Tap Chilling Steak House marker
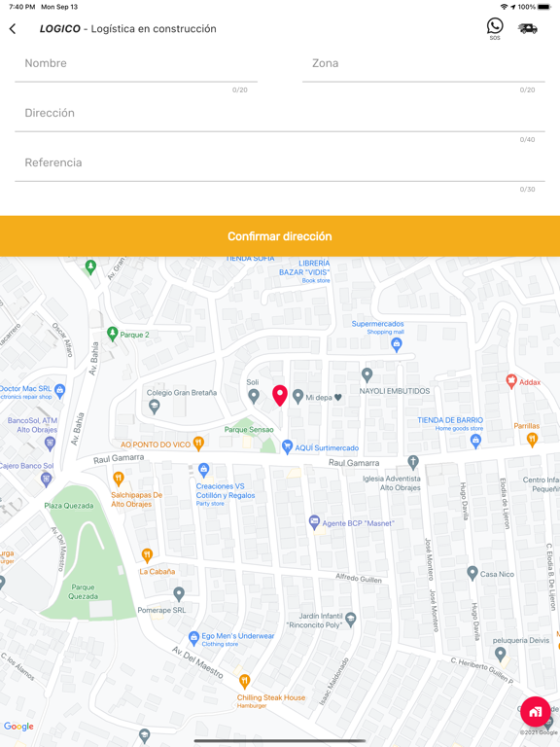Screen dimensions: 560x747 (x=245, y=681)
